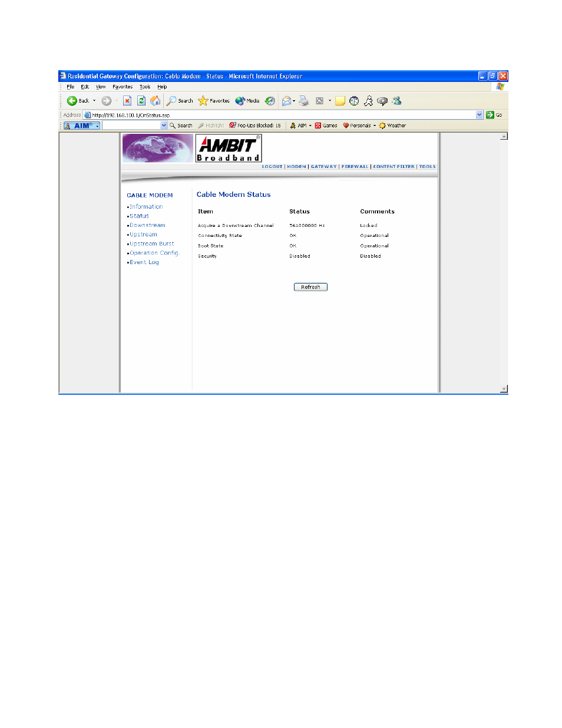Select the Security item text
The height and width of the screenshot is (728, 562).
(x=207, y=256)
